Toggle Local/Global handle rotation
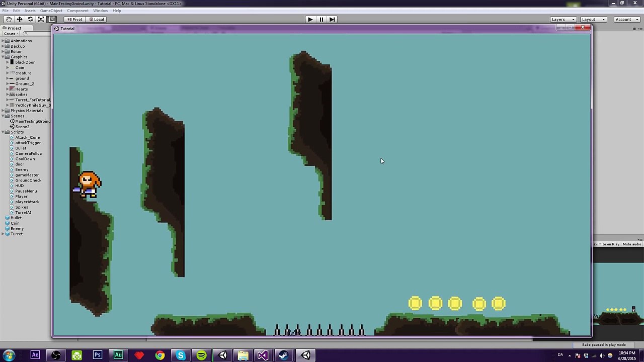Viewport: 644px width, 362px height. click(x=96, y=19)
